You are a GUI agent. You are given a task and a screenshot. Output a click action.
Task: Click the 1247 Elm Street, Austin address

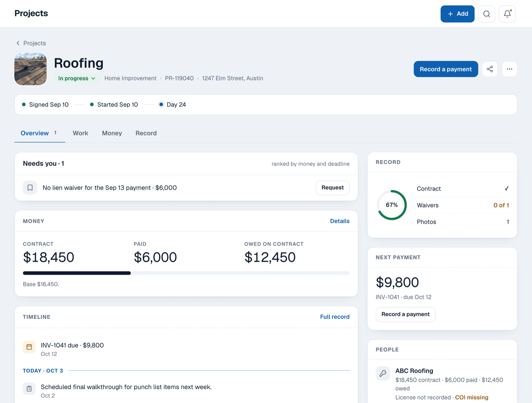pyautogui.click(x=232, y=78)
